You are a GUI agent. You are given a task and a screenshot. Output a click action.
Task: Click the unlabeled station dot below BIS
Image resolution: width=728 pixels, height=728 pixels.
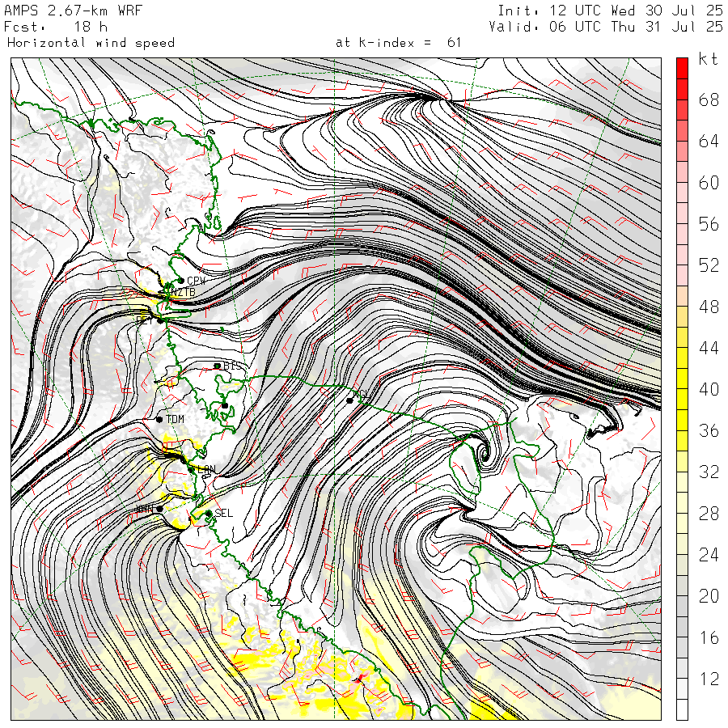pos(225,405)
